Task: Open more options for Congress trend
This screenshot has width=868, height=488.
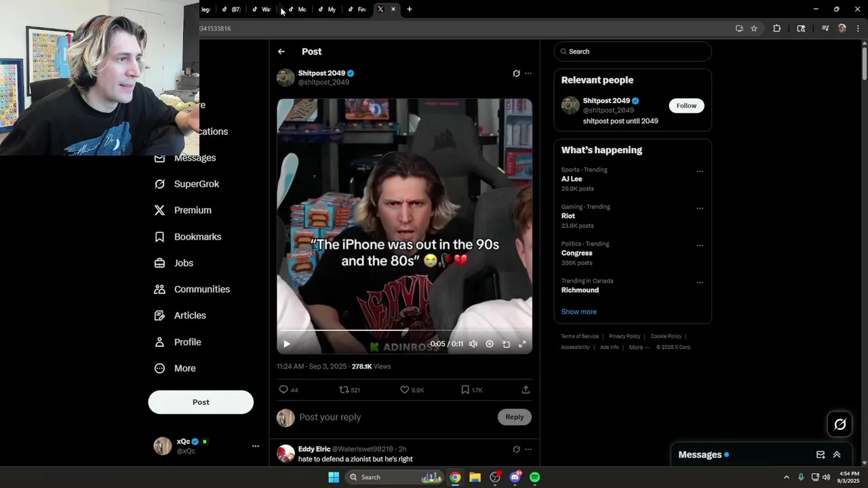Action: pyautogui.click(x=700, y=245)
